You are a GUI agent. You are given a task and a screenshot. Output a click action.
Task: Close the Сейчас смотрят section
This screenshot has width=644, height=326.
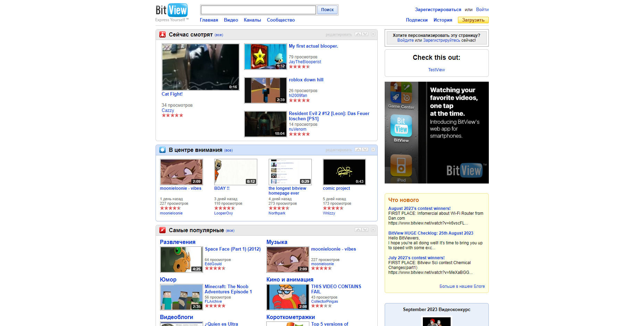tap(373, 34)
